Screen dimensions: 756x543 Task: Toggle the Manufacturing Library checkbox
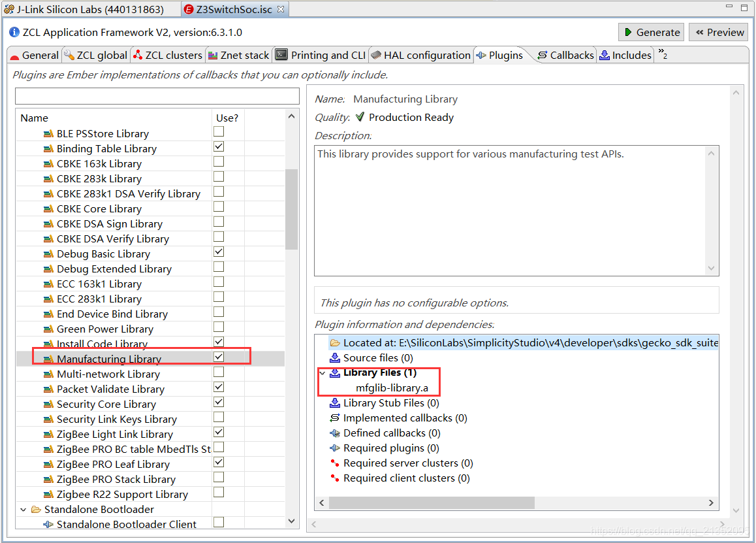219,357
